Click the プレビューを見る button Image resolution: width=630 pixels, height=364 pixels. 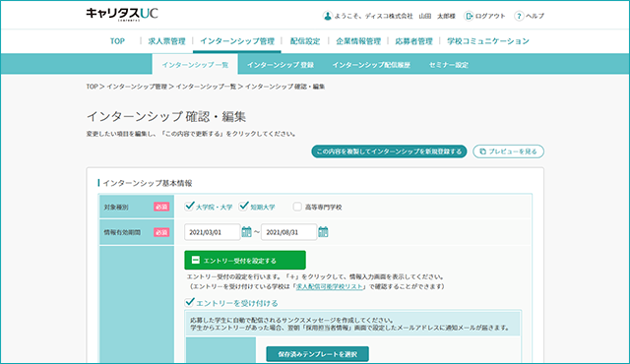pyautogui.click(x=508, y=152)
